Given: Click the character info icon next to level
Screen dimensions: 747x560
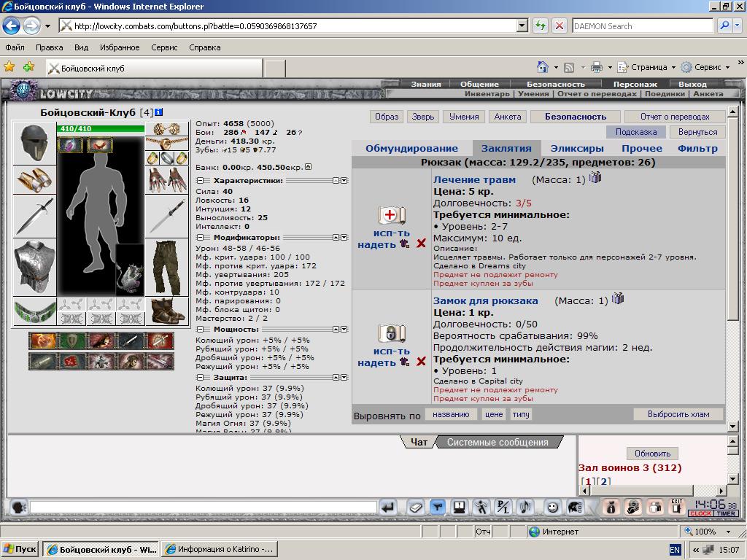Looking at the screenshot, I should click(x=159, y=112).
